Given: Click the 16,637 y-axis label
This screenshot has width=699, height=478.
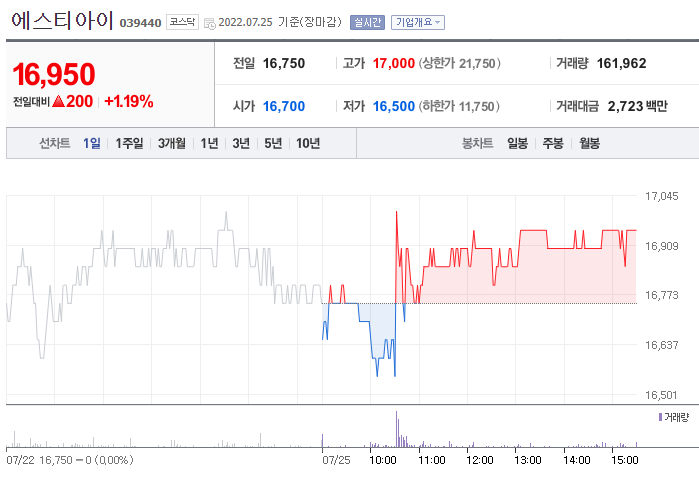Looking at the screenshot, I should click(x=662, y=345).
